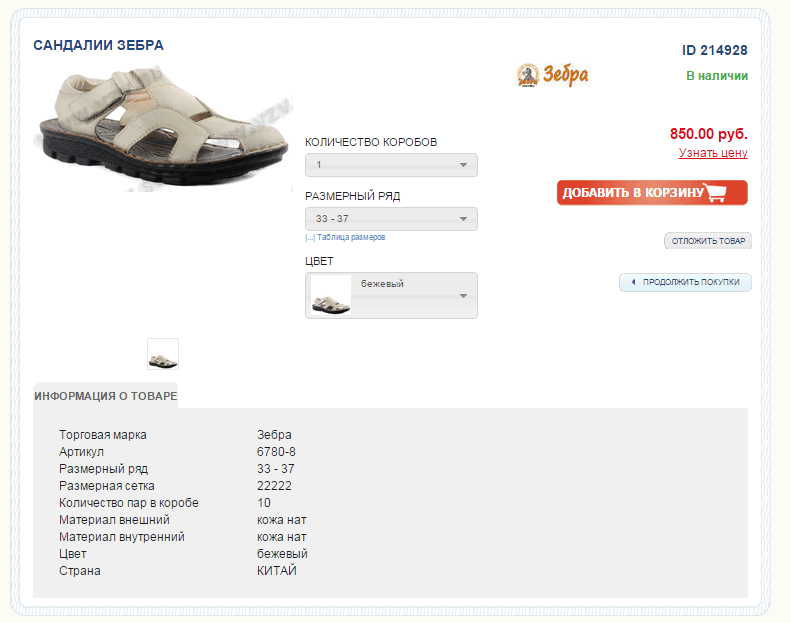The image size is (791, 623).
Task: Open the Количество коробов dropdown
Action: click(x=391, y=165)
